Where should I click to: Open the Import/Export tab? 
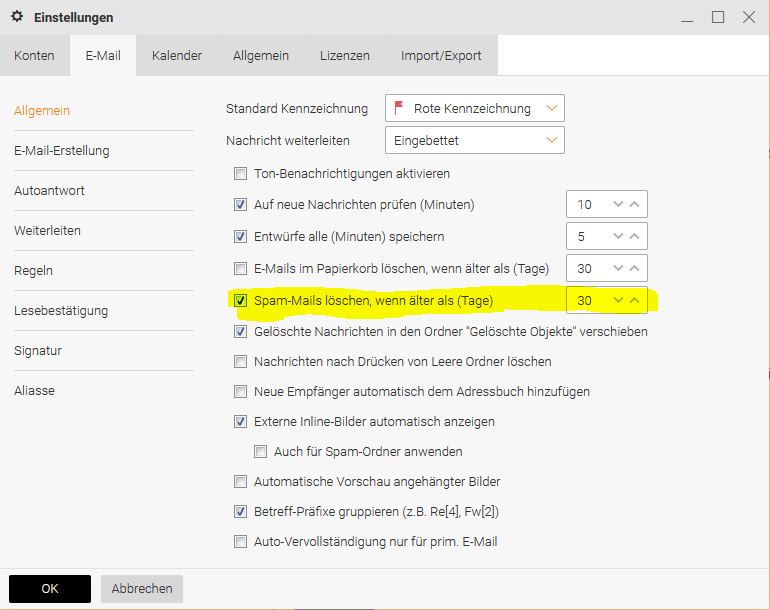[x=441, y=55]
